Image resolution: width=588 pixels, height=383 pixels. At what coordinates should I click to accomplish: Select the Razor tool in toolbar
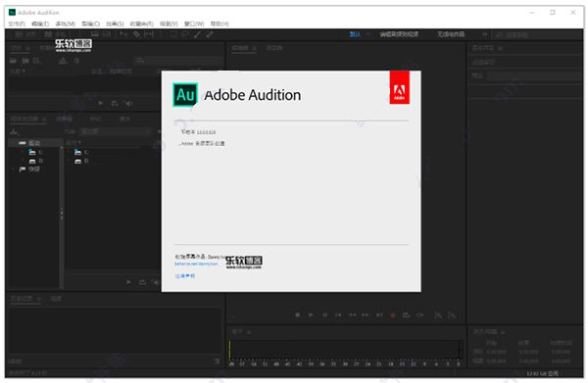click(x=136, y=34)
